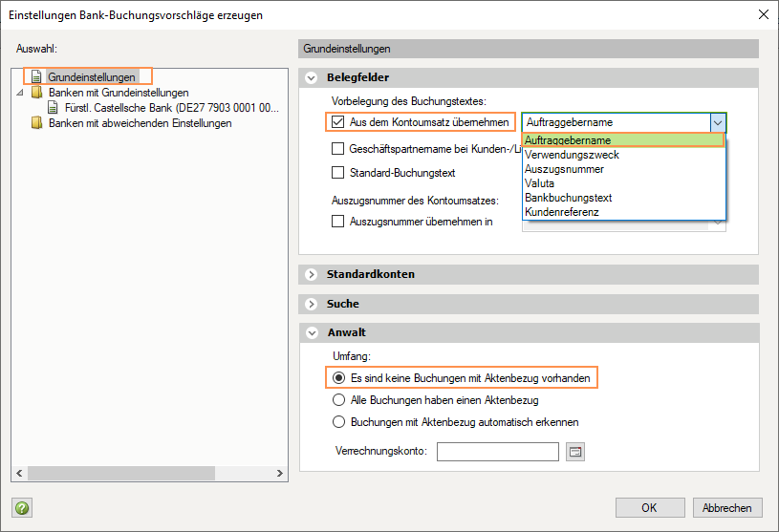Enable Standard-Buchungstext checkbox
Image resolution: width=779 pixels, height=532 pixels.
[x=337, y=173]
